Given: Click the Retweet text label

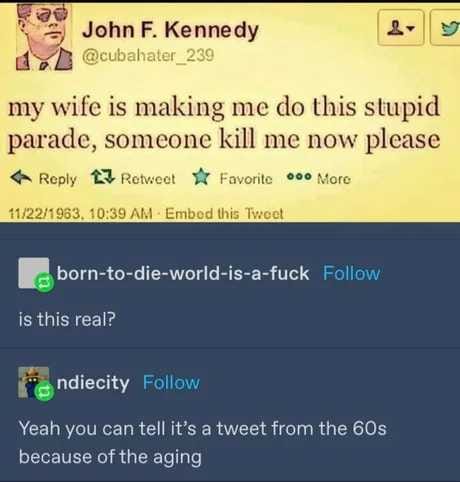Looking at the screenshot, I should (148, 178).
